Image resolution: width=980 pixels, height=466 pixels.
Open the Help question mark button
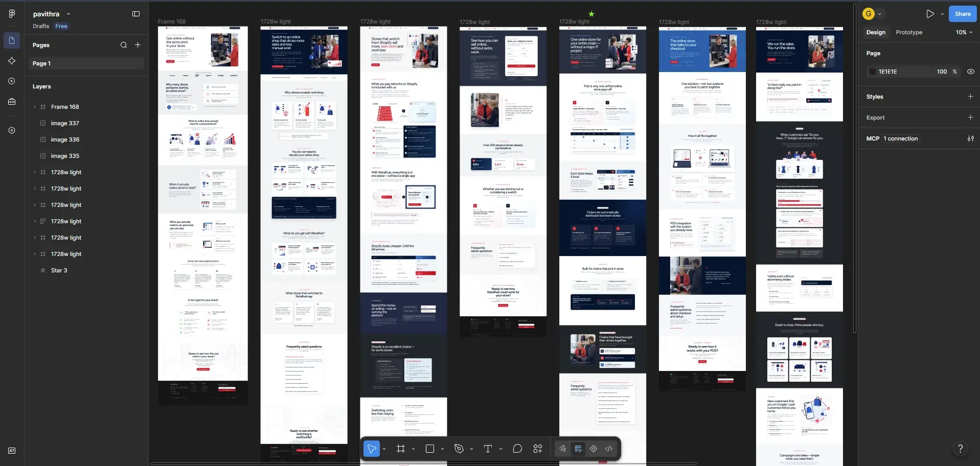click(961, 449)
